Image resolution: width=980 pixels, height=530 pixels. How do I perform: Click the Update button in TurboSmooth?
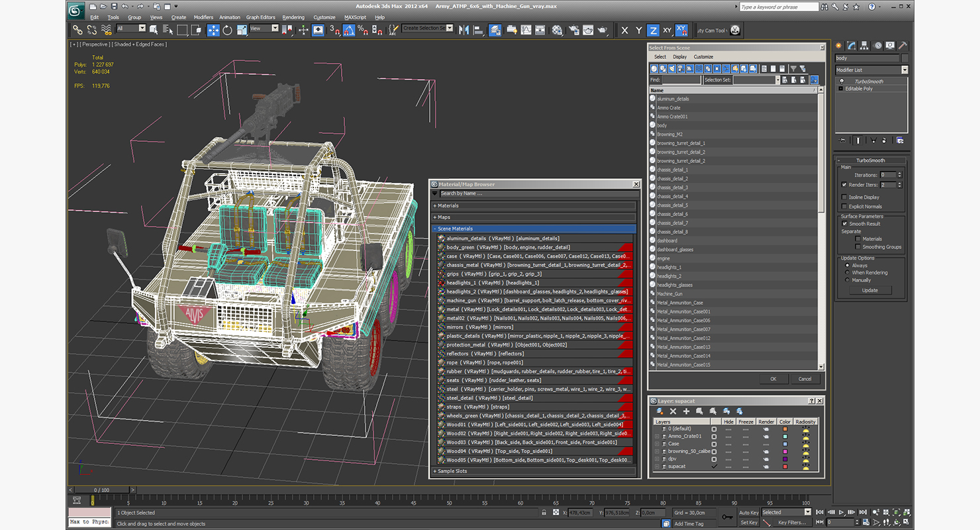pos(869,290)
